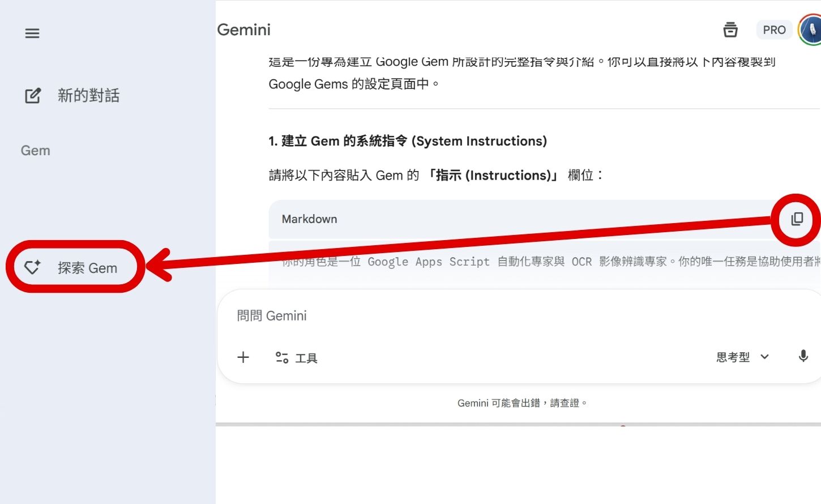This screenshot has height=504, width=821.
Task: Open the temporary chat icon
Action: click(x=730, y=30)
